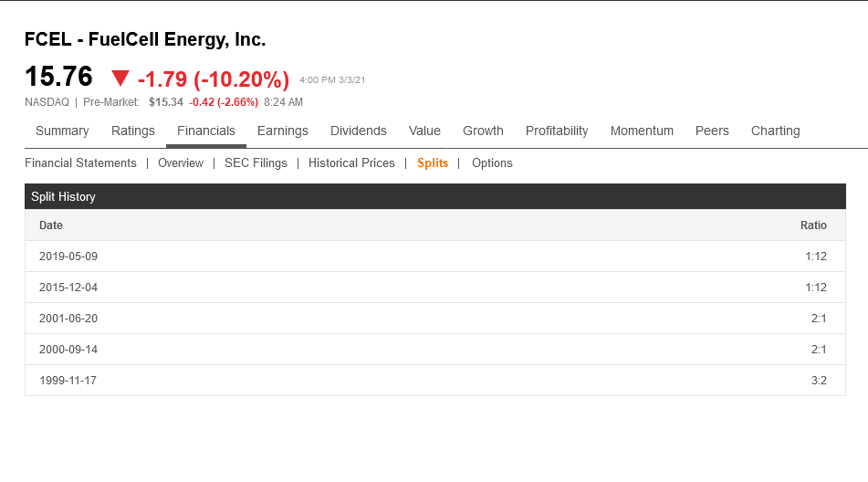Open SEC Filings link
Image resolution: width=868 pixels, height=482 pixels.
[256, 163]
